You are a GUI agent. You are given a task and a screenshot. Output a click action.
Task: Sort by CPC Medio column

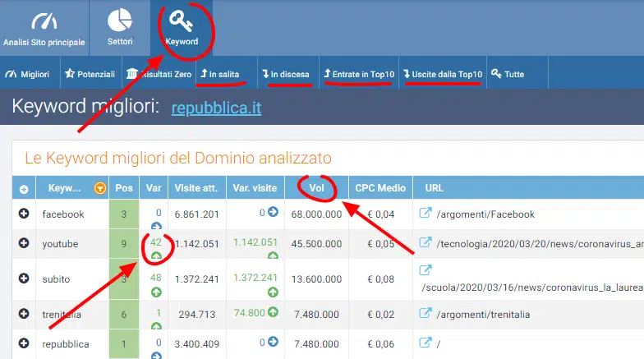pyautogui.click(x=380, y=188)
